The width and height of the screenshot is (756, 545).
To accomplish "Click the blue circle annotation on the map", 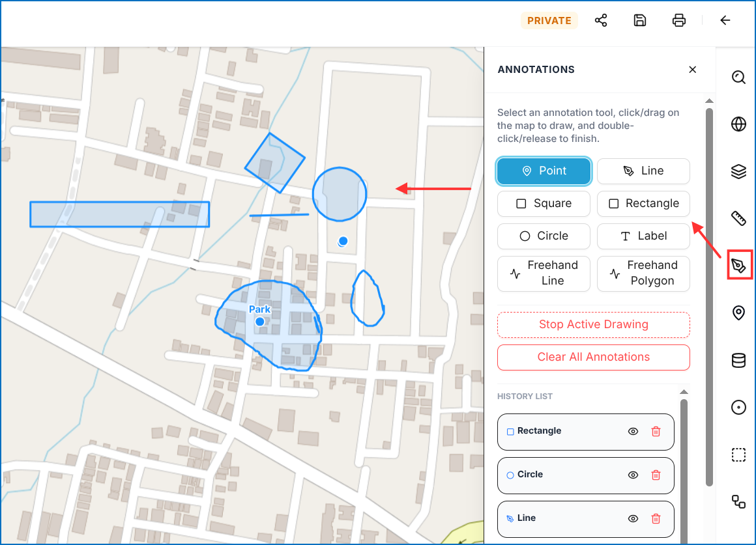I will coord(340,194).
